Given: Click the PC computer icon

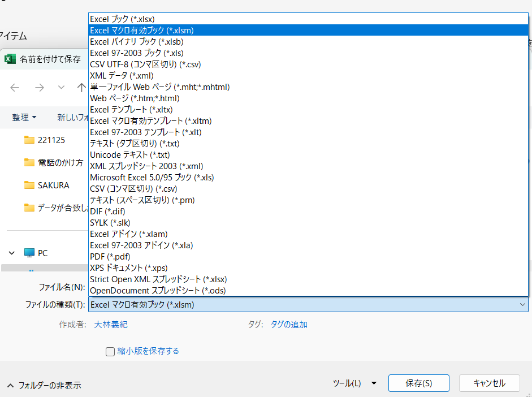Looking at the screenshot, I should pyautogui.click(x=29, y=253).
